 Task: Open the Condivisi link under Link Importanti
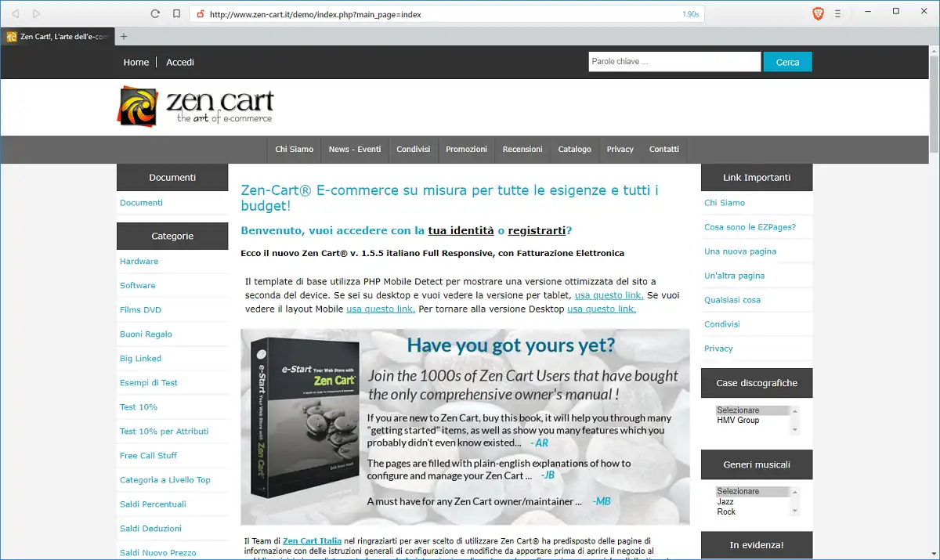click(x=722, y=324)
